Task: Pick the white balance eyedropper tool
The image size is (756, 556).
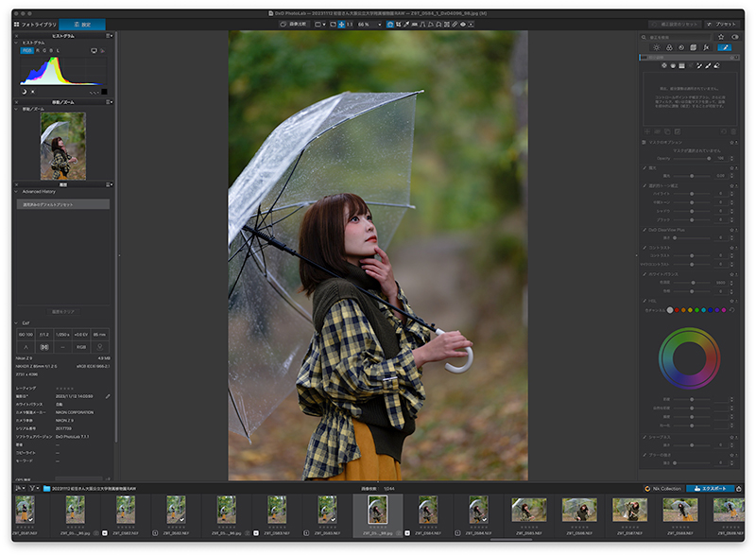Action: pyautogui.click(x=406, y=25)
